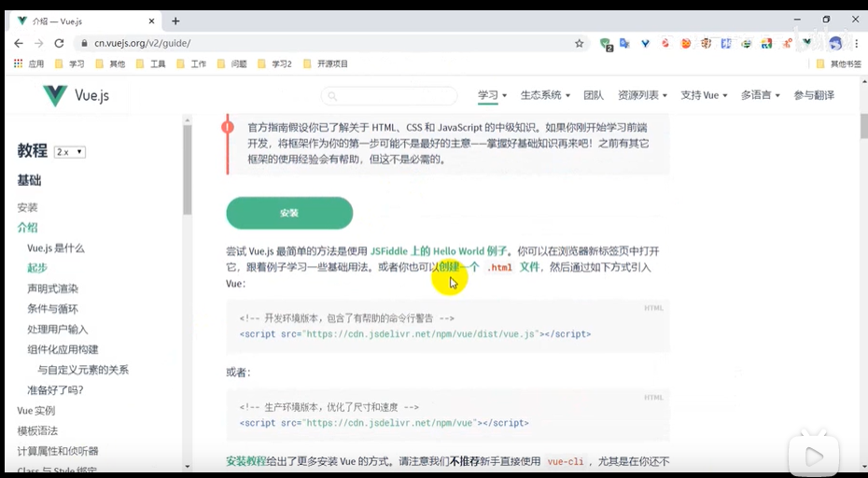Open the 其他 bookmark folder
The width and height of the screenshot is (868, 478).
pos(111,63)
